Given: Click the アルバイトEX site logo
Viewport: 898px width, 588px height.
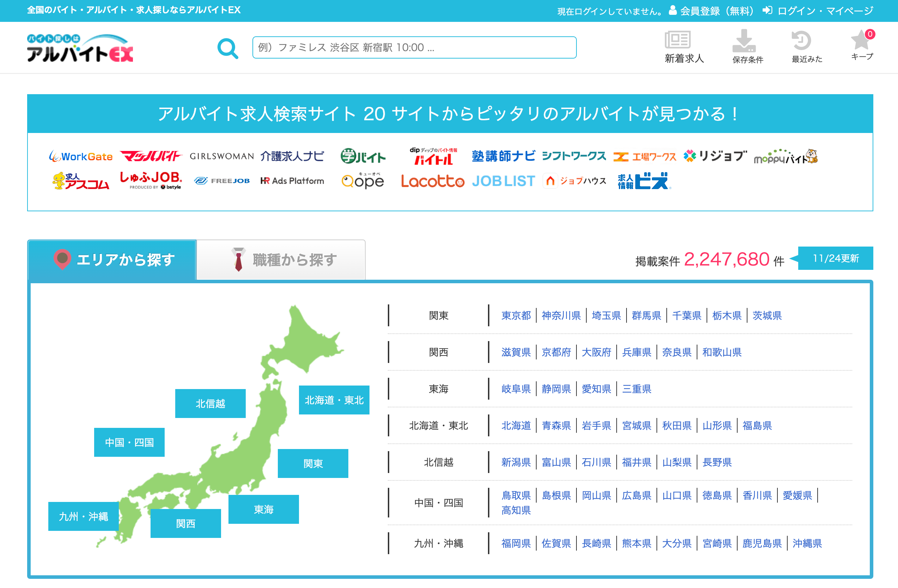Looking at the screenshot, I should pyautogui.click(x=80, y=48).
